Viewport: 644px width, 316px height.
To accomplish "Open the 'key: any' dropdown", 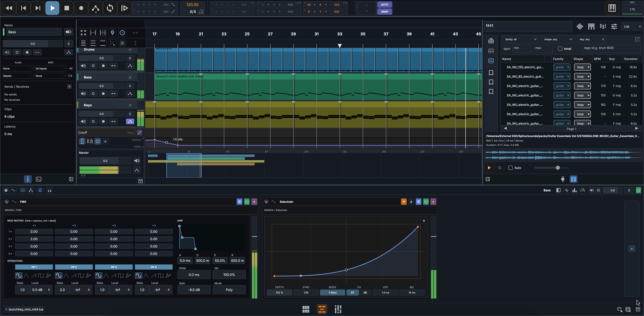I will click(591, 39).
